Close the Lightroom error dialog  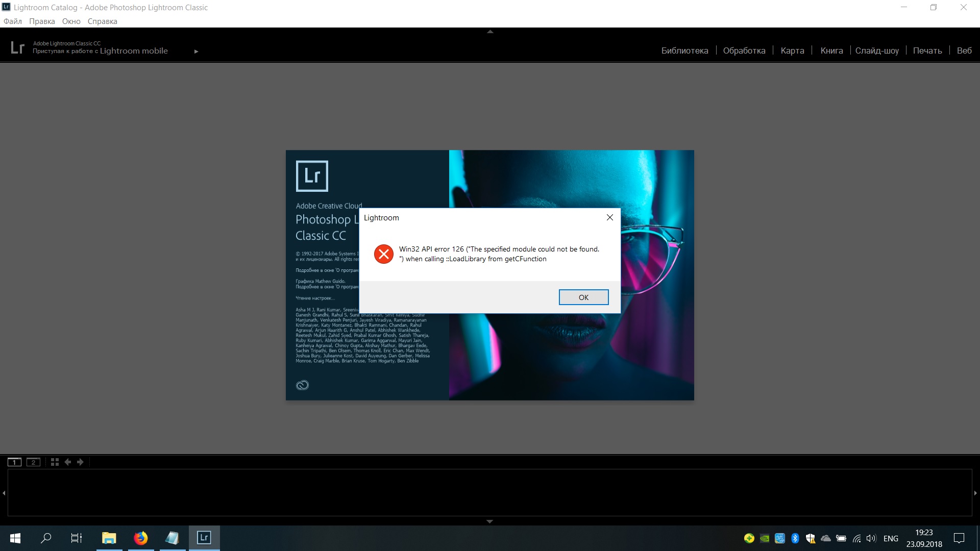tap(609, 217)
